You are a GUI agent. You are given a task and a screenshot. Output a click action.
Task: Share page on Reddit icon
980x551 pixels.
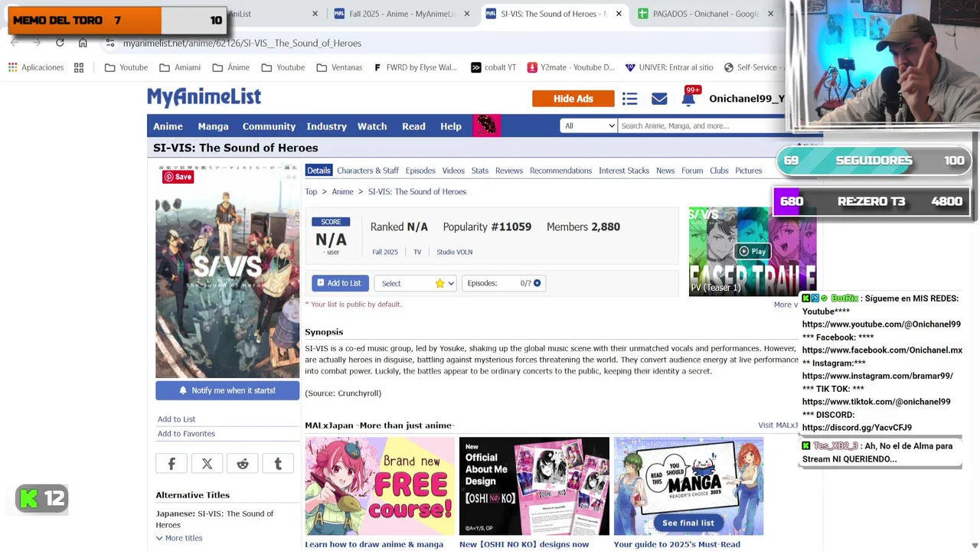pyautogui.click(x=243, y=464)
